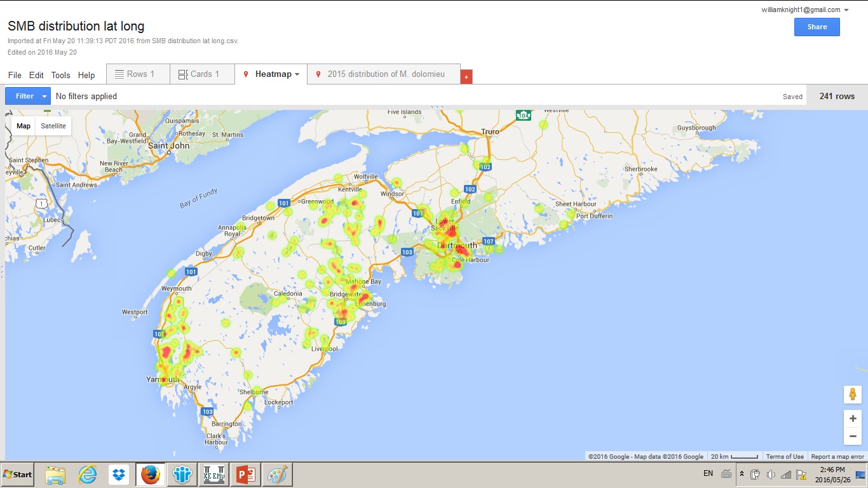Show hidden system tray icons
This screenshot has height=488, width=868.
point(742,475)
